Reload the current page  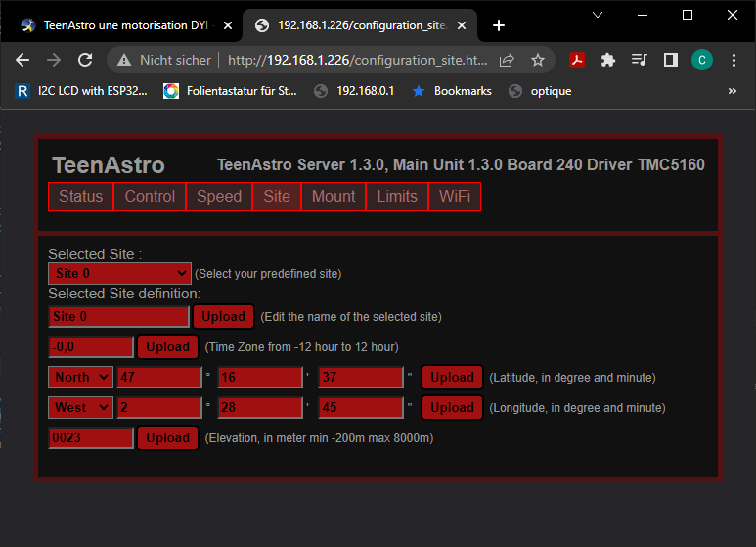point(85,60)
